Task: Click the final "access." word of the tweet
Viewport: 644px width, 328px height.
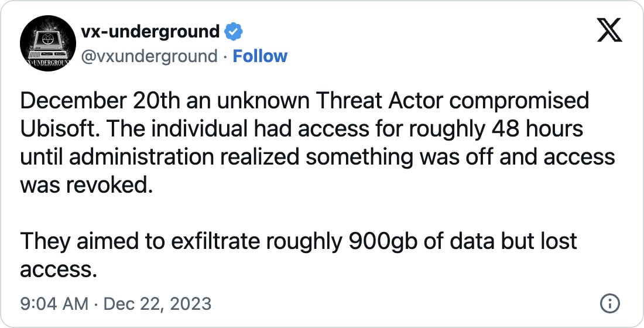Action: tap(57, 269)
